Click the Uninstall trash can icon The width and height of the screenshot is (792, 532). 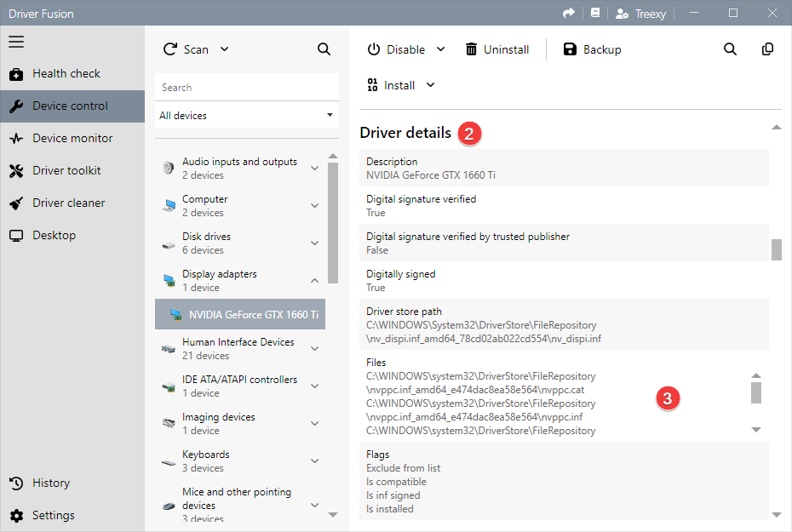click(x=471, y=49)
